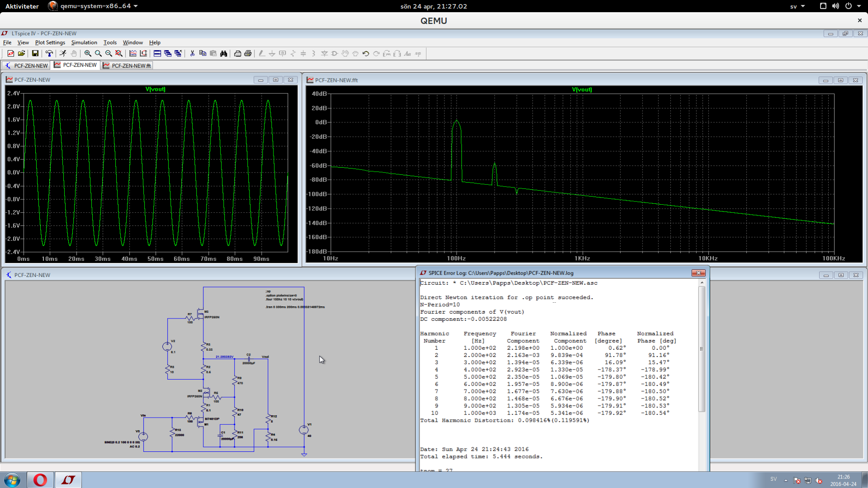Open a file with the Open icon
The image size is (868, 488).
coord(21,53)
